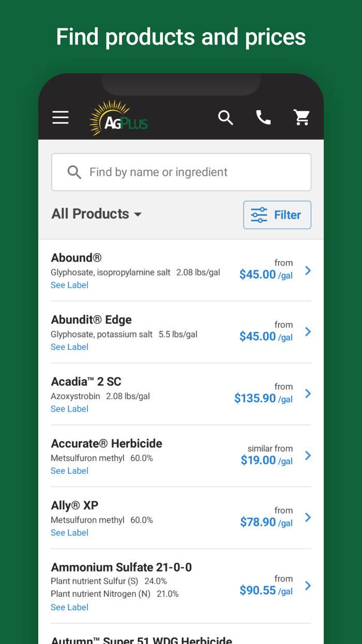
Task: Expand the Abound product details via its arrow
Action: (x=308, y=270)
